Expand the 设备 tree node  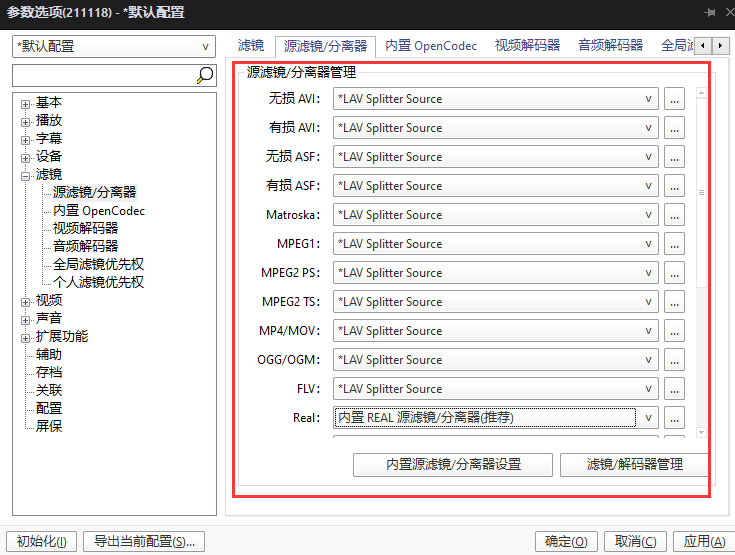click(25, 158)
